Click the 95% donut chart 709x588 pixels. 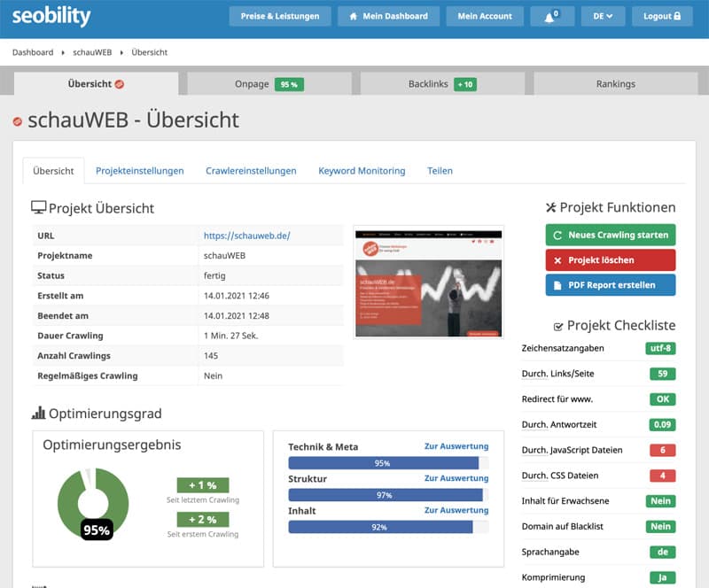(93, 504)
